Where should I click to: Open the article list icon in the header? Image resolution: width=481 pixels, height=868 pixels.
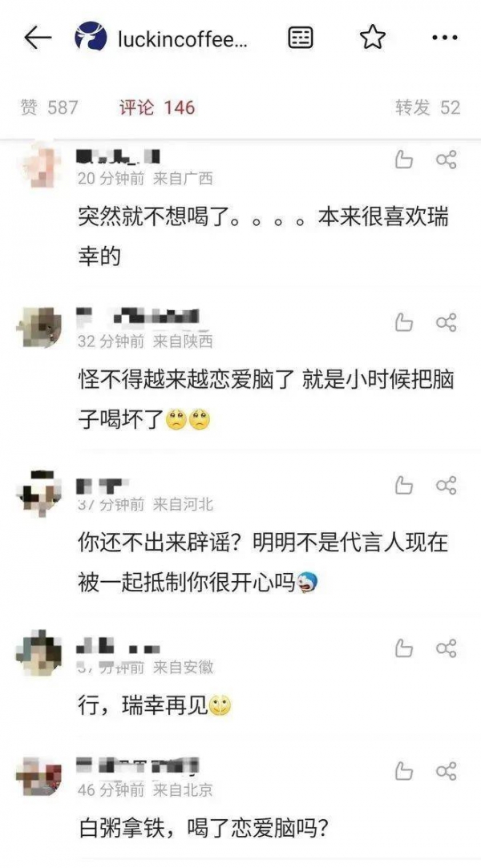coord(301,38)
